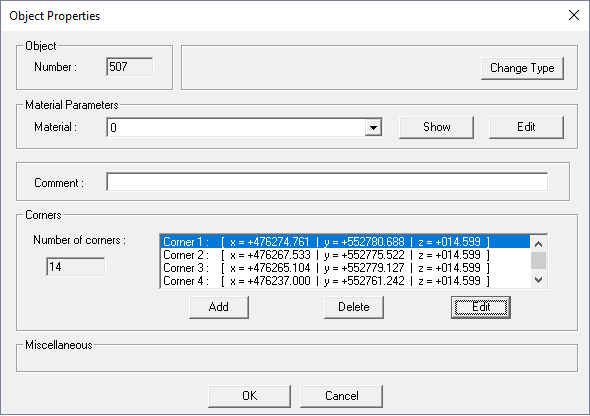Select Corner 3 list entry
The image size is (590, 416).
345,268
